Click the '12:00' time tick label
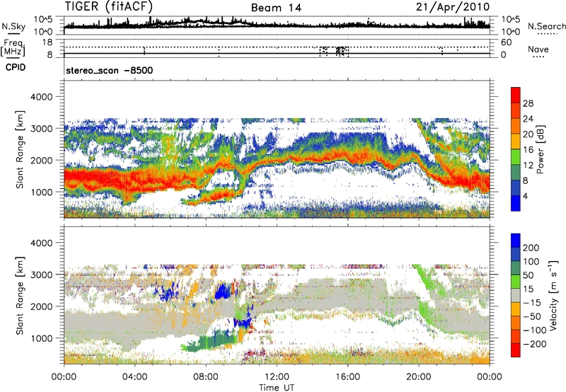This screenshot has width=566, height=392. click(x=277, y=377)
